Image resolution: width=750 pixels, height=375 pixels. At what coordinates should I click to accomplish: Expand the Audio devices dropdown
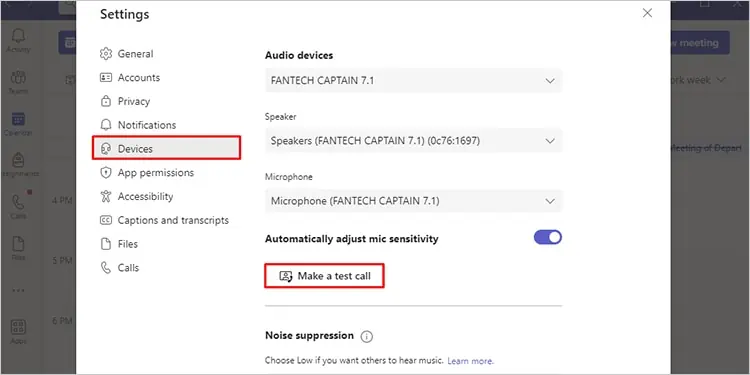tap(413, 81)
